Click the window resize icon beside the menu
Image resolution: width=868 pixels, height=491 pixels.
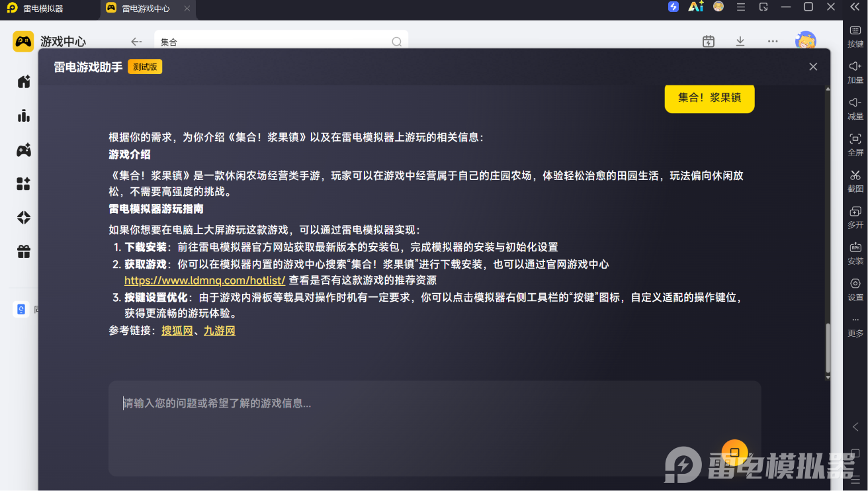[763, 7]
